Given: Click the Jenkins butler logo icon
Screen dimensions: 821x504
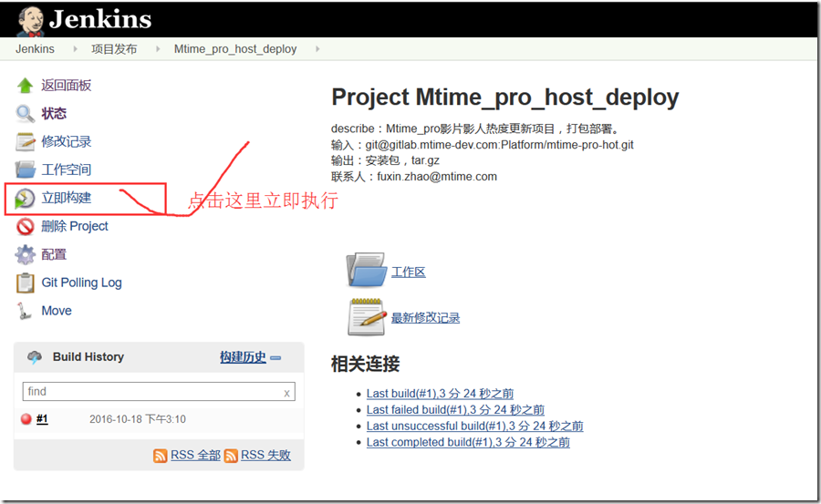Looking at the screenshot, I should pyautogui.click(x=30, y=21).
